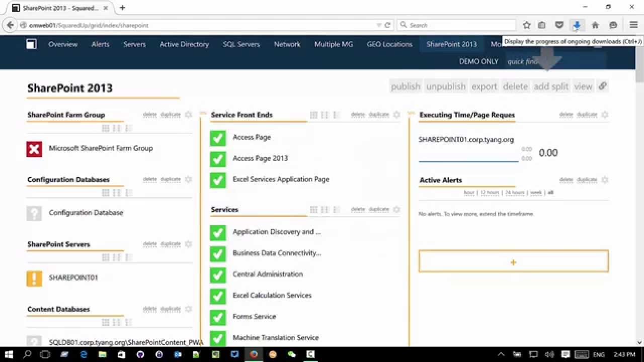
Task: Open the Firefox downloads arrow
Action: 577,25
